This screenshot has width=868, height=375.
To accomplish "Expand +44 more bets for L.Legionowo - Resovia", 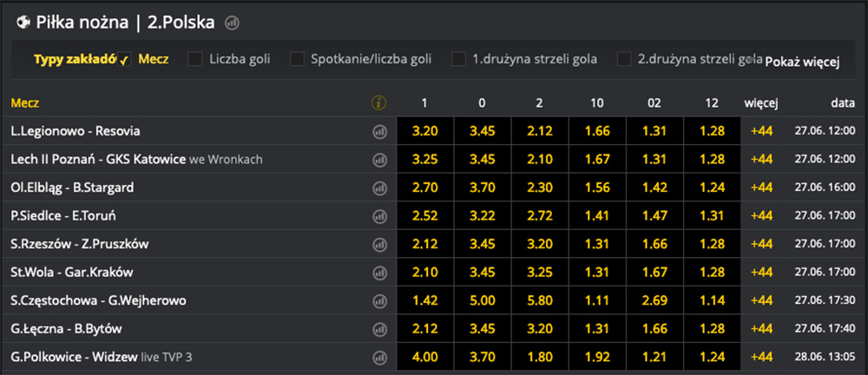I will pyautogui.click(x=761, y=131).
